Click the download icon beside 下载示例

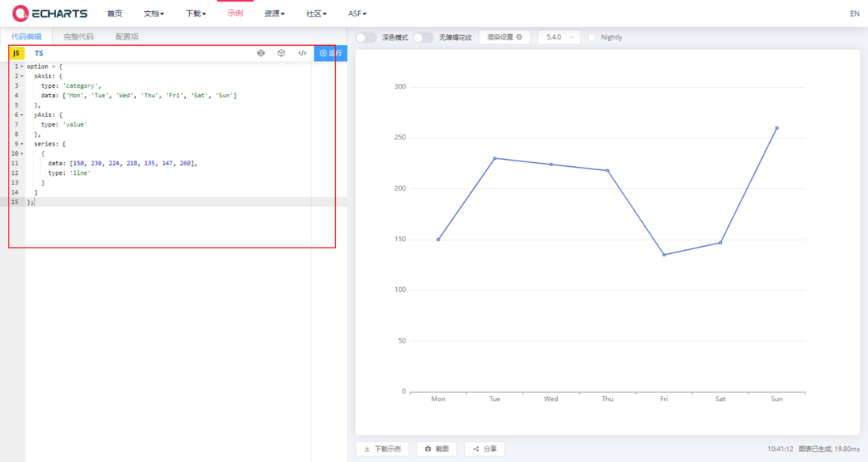pyautogui.click(x=367, y=449)
